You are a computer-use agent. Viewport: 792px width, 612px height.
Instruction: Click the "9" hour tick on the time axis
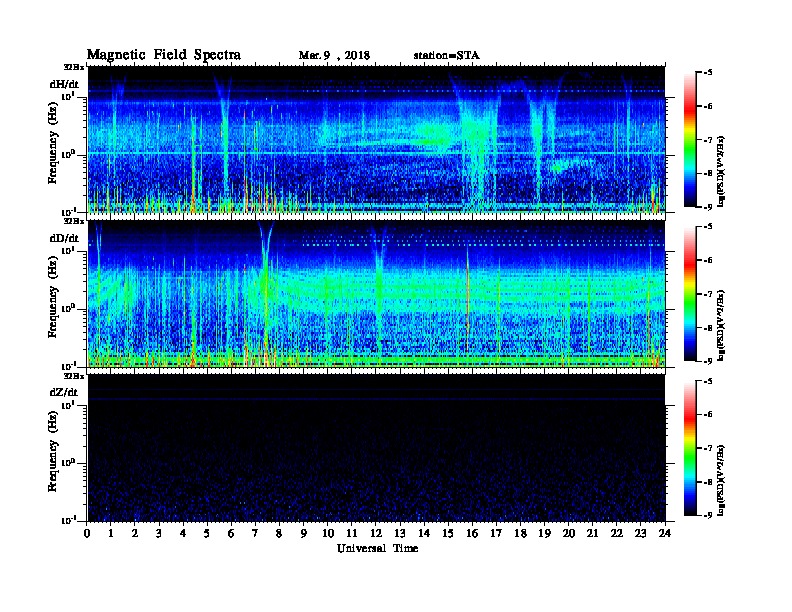(x=304, y=534)
